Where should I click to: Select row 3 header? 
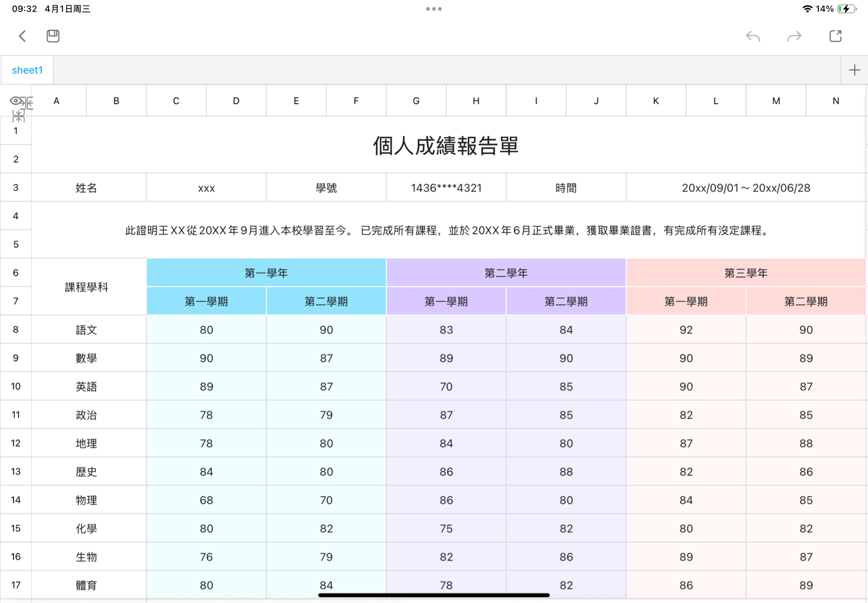[16, 187]
